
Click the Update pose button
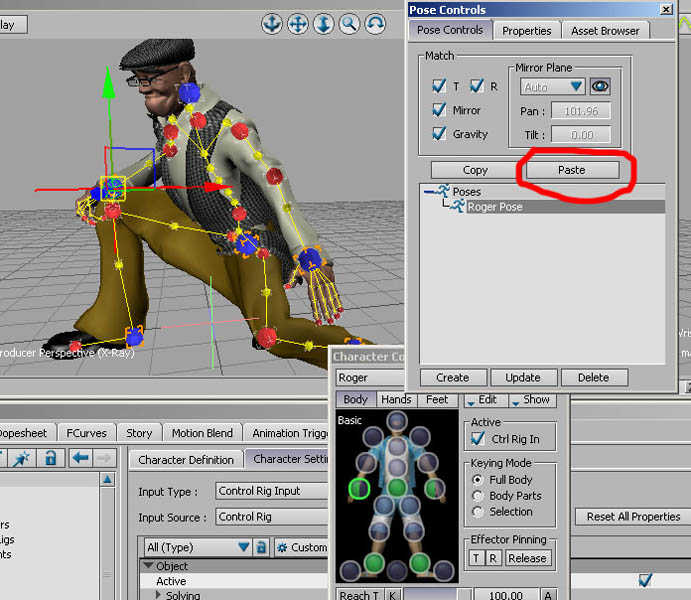(x=523, y=378)
